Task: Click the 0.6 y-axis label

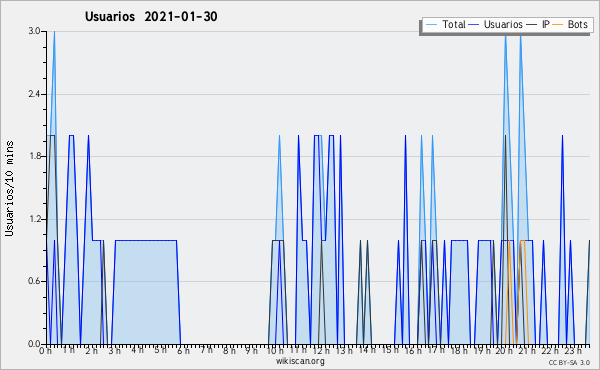Action: click(34, 281)
